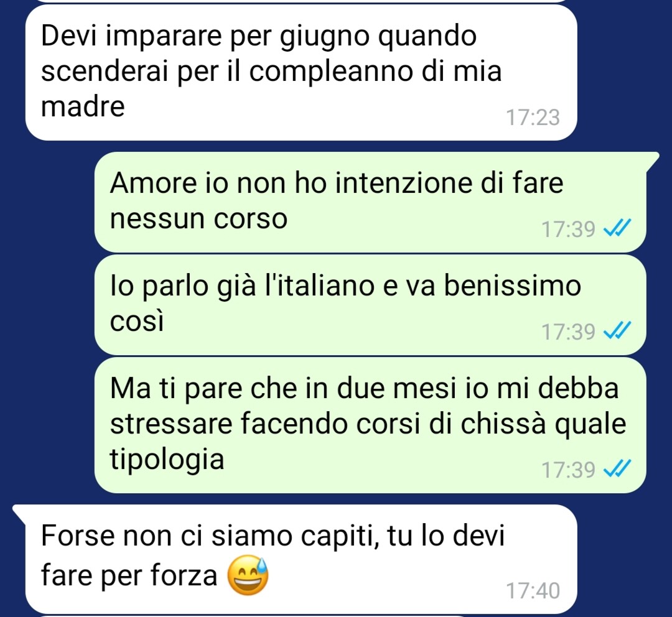Tap 17:39 timestamp on 'benissimo così' bubble
The image size is (672, 617).
tap(569, 332)
